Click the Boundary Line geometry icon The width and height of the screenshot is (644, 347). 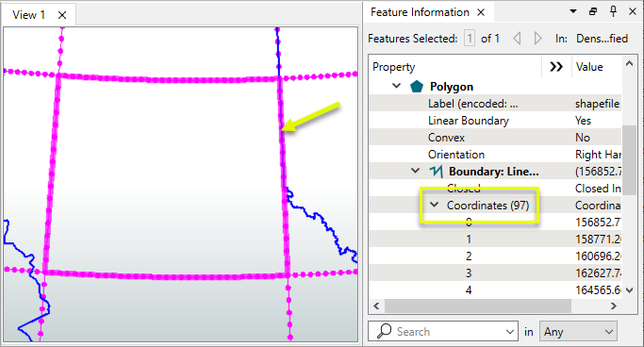coord(437,172)
